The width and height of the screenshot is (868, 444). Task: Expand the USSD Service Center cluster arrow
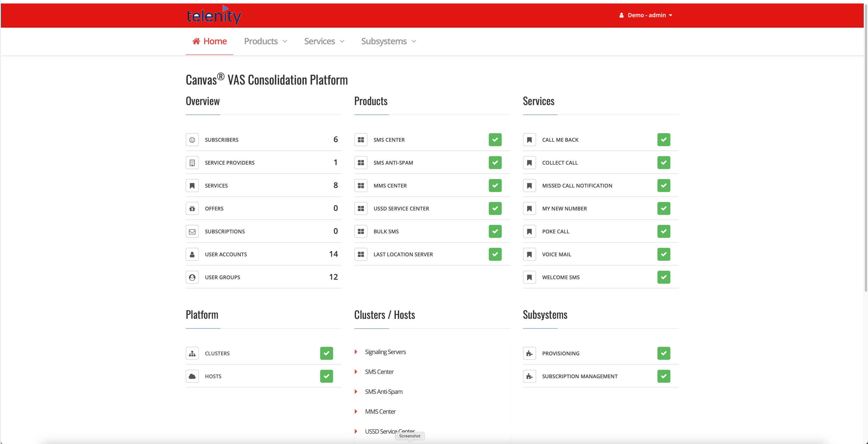(x=356, y=431)
